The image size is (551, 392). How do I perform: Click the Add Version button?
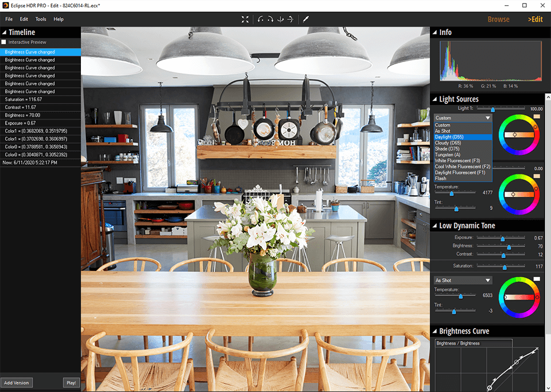click(17, 382)
